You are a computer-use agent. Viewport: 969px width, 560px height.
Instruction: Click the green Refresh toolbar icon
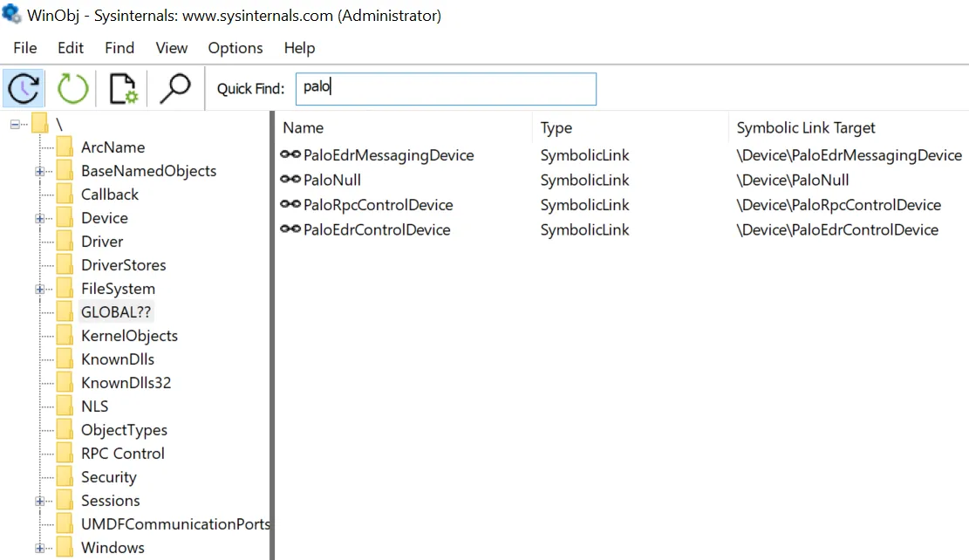[x=72, y=89]
